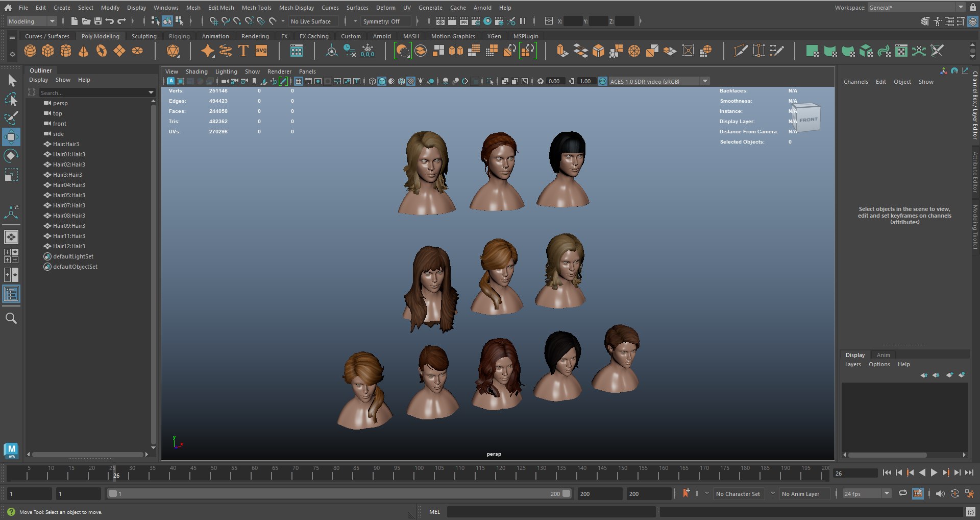This screenshot has height=520, width=980.
Task: Click the No Live Surface field
Action: click(314, 21)
